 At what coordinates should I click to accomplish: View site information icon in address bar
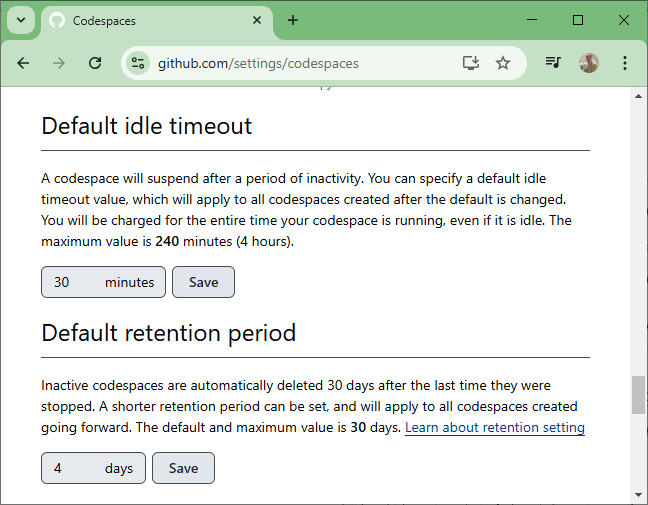[138, 63]
